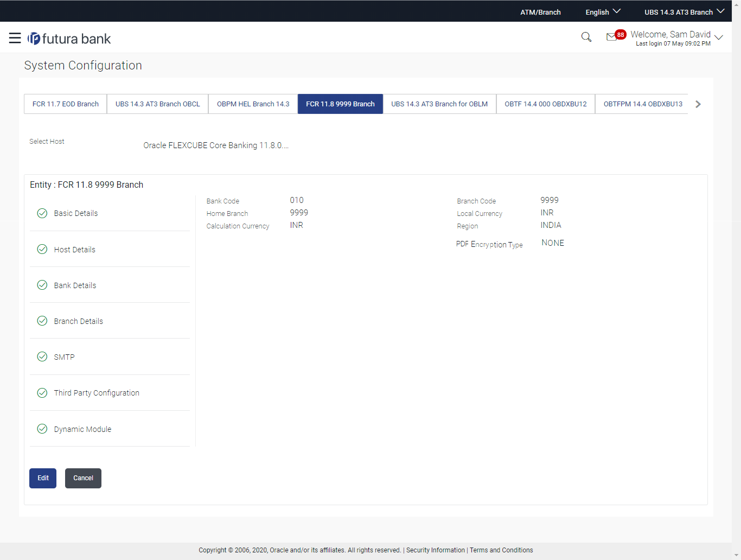Switch to FCR 11.7 EOD Branch tab
The image size is (741, 560).
click(x=66, y=104)
